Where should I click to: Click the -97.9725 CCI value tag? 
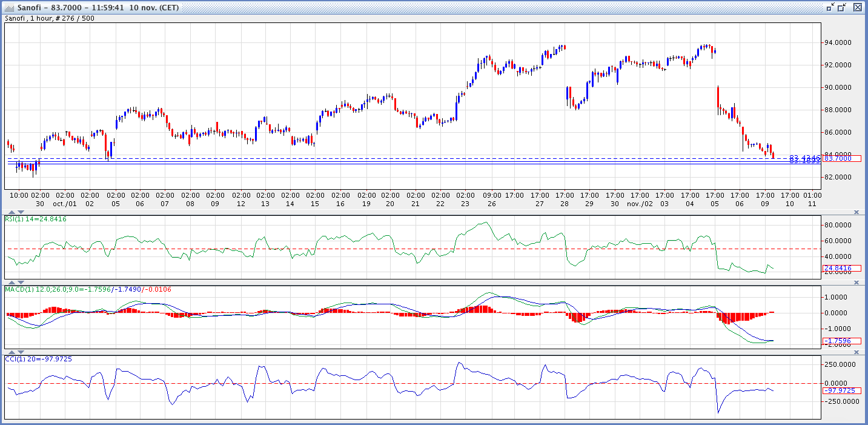pos(841,390)
